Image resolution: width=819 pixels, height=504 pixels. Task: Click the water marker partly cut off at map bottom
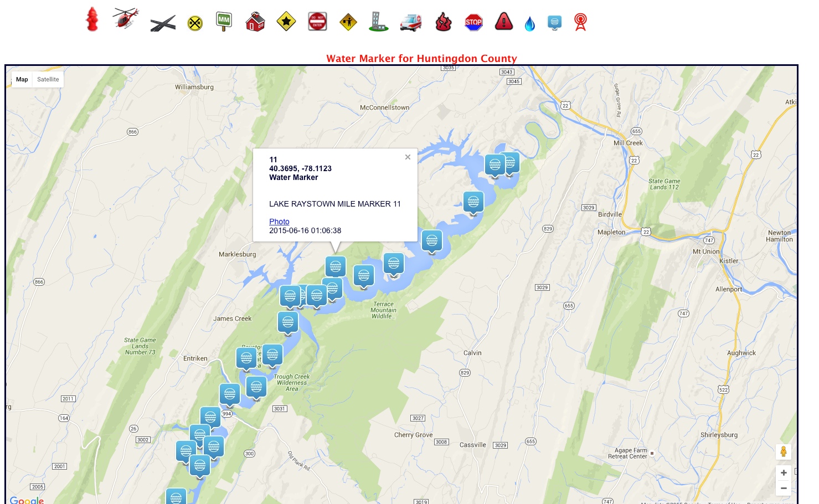point(176,496)
